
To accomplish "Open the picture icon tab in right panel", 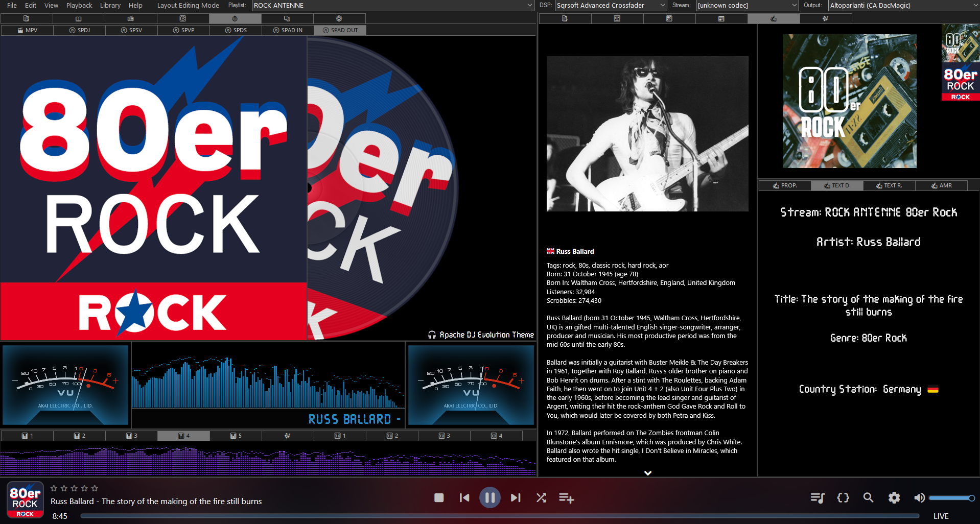I will click(x=617, y=18).
